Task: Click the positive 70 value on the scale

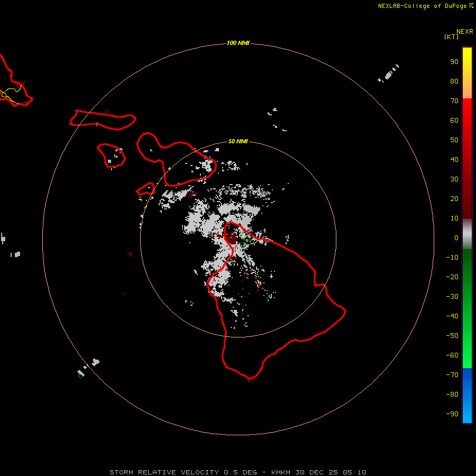Action: click(454, 101)
